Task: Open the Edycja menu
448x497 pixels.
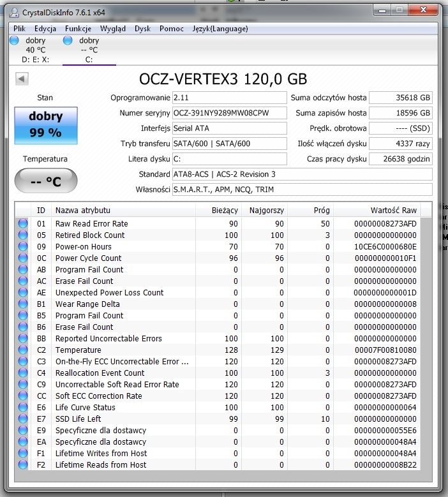Action: pos(45,29)
